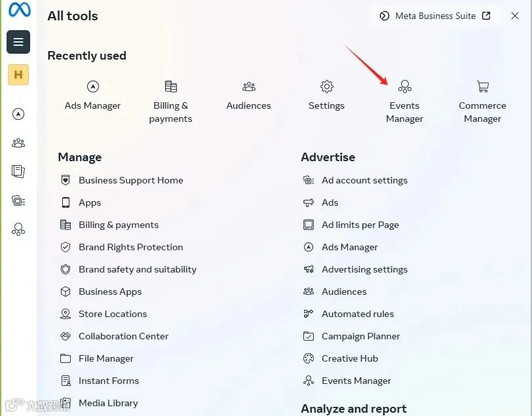This screenshot has height=416, width=532.
Task: Select Brand Rights Protection menu item
Action: pyautogui.click(x=130, y=247)
